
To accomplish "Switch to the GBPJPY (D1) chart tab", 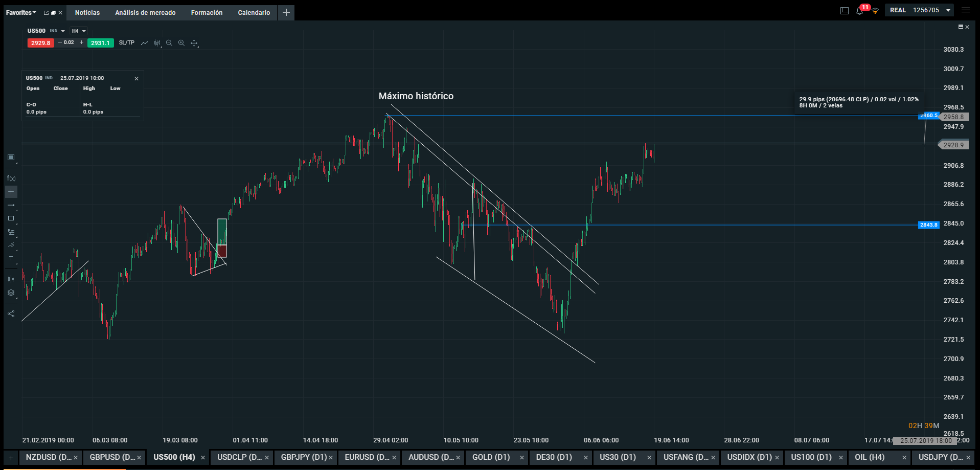I will (x=304, y=457).
